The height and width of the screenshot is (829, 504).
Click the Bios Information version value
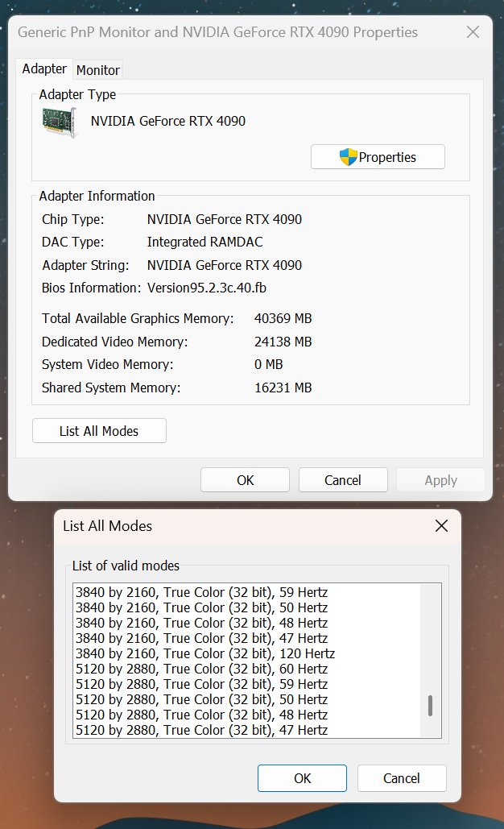[x=207, y=288]
